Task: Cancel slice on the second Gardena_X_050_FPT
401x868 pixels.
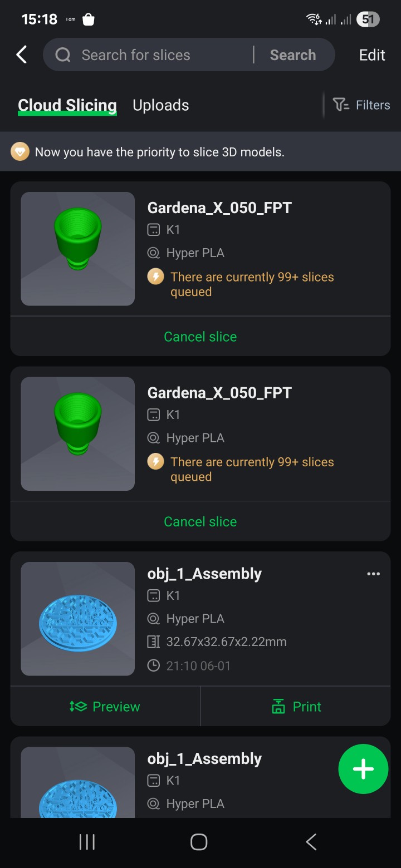Action: tap(200, 521)
